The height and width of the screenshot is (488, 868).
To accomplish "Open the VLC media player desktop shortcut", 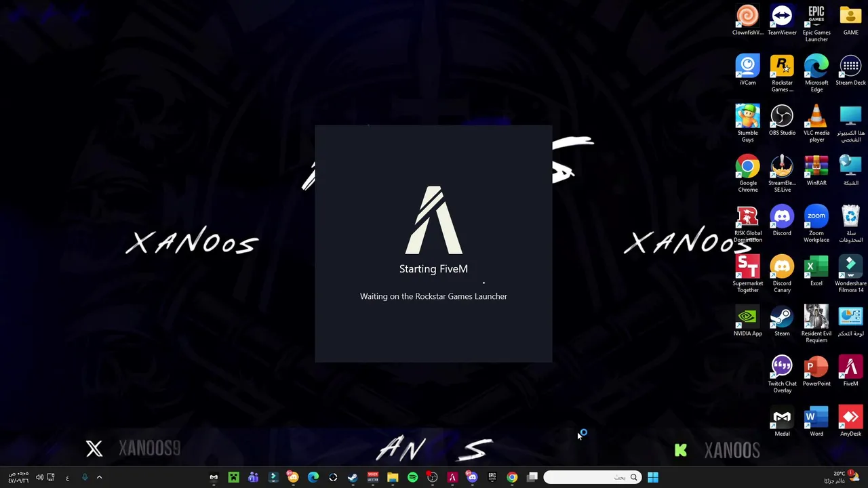I will (816, 124).
